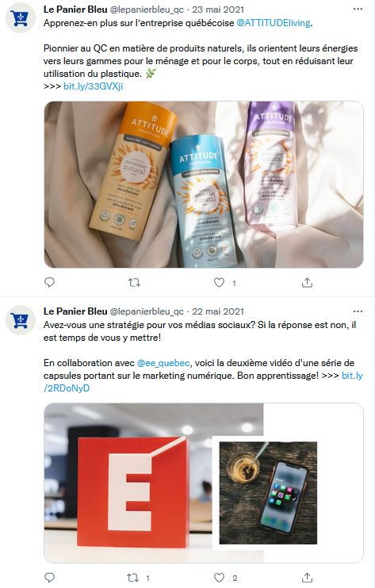Open Le Panier Bleu avatar on second tweet
The height and width of the screenshot is (588, 375).
coord(21,320)
